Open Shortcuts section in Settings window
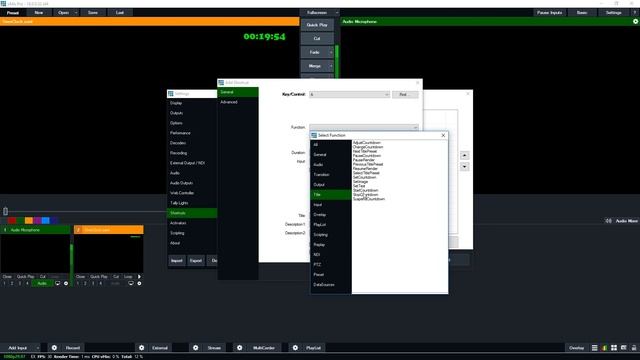This screenshot has width=640, height=360. tap(192, 213)
